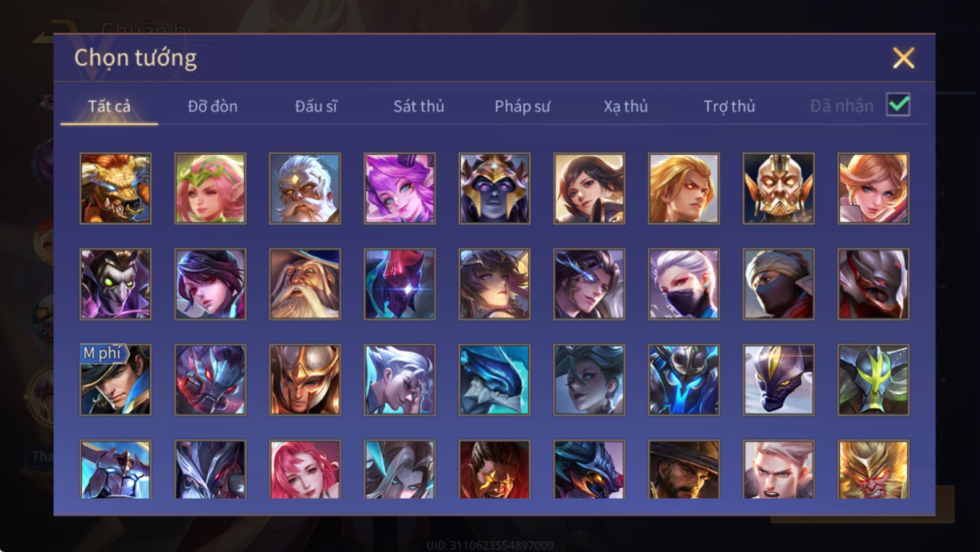
Task: Select the golden bull hero portrait
Action: coord(116,189)
